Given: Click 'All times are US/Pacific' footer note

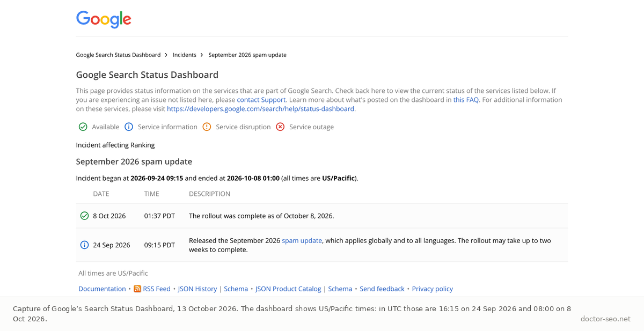Looking at the screenshot, I should (113, 273).
